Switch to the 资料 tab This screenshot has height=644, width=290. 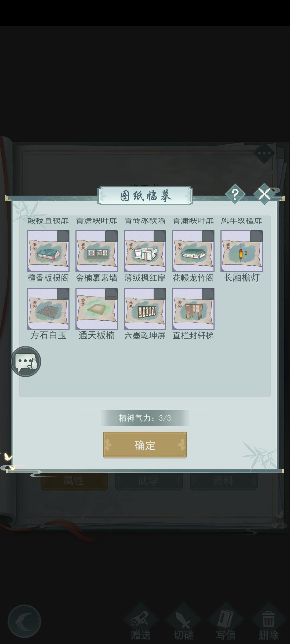(224, 481)
